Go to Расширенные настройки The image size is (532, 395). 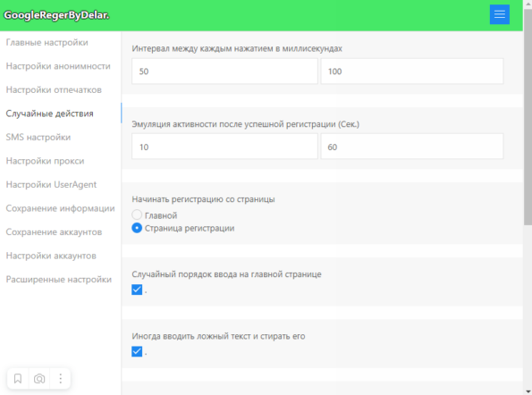[x=59, y=280]
